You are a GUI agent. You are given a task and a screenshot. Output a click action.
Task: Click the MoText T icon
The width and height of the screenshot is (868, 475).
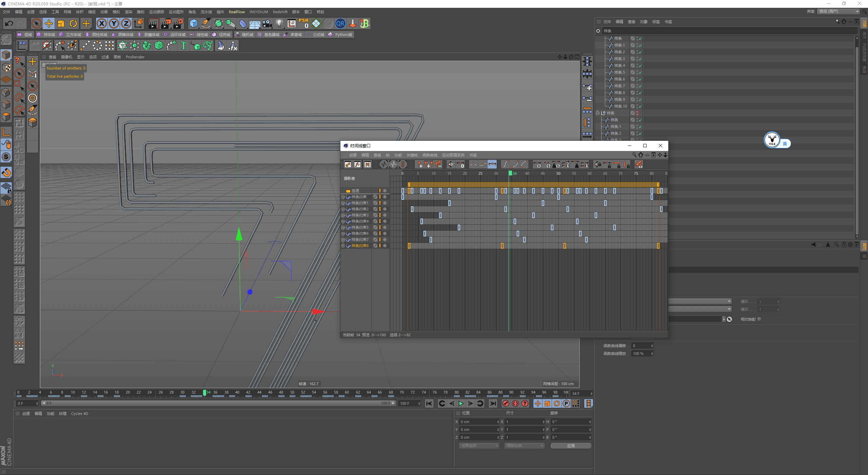[183, 45]
